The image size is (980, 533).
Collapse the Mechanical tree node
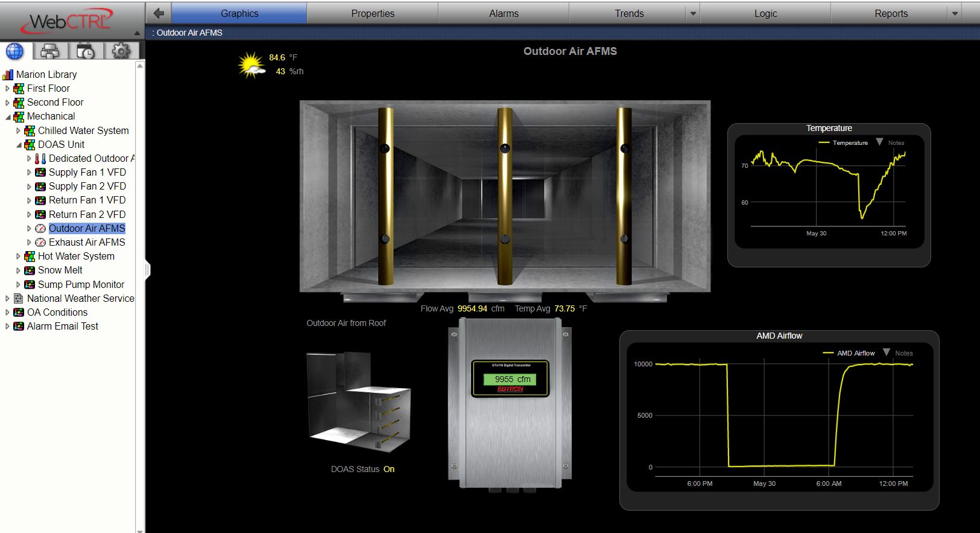pos(8,116)
